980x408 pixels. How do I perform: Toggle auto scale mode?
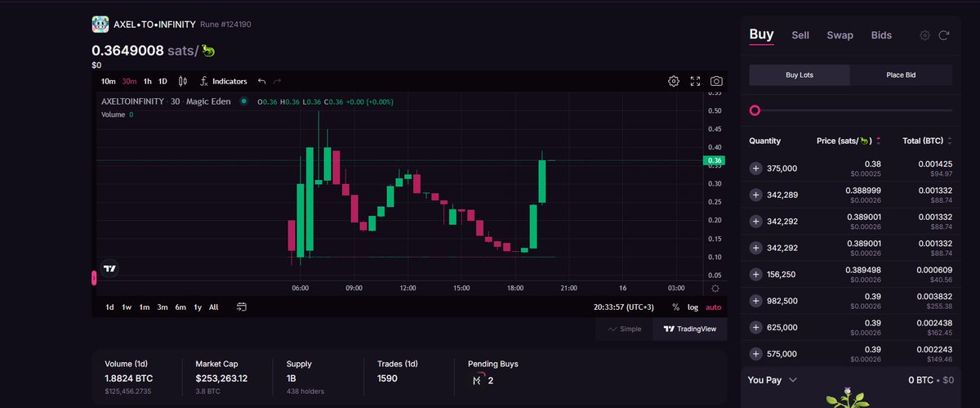click(x=714, y=307)
